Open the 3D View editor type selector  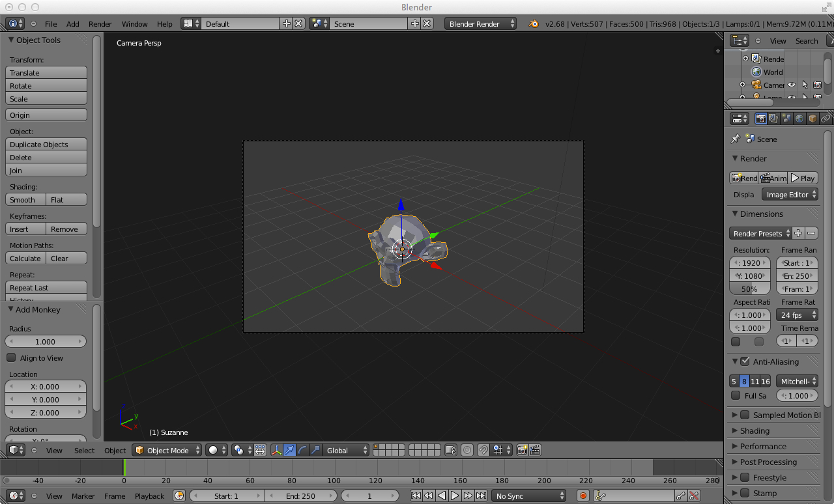click(x=16, y=450)
